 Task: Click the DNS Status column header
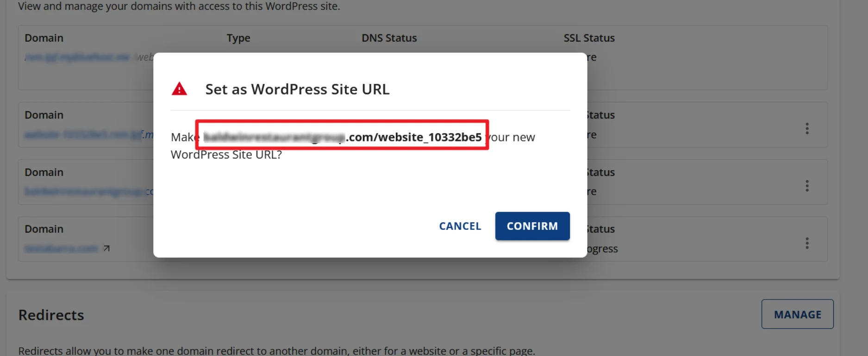[x=389, y=38]
